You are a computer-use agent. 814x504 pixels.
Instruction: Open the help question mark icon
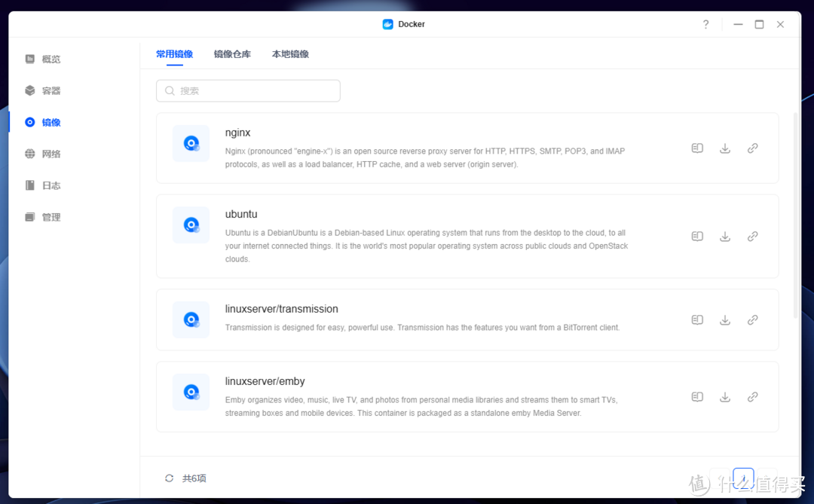706,24
